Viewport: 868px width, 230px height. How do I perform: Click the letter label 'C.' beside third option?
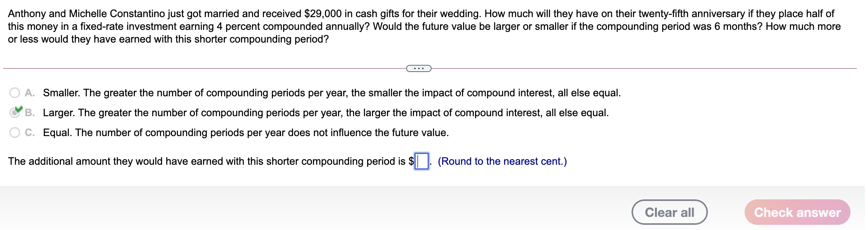click(x=30, y=133)
